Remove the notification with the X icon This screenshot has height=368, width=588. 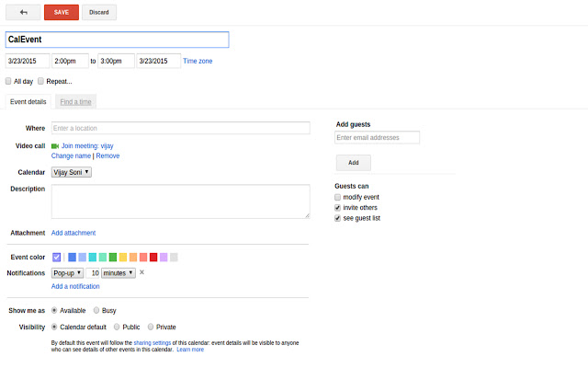coord(141,272)
